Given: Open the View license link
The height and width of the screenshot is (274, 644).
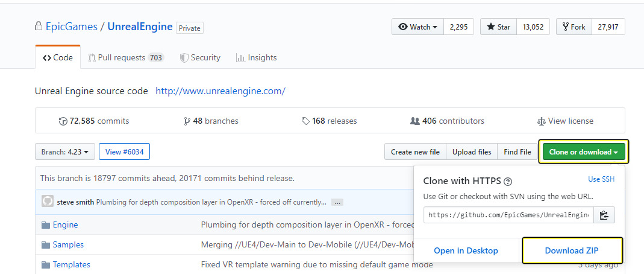Looking at the screenshot, I should click(x=565, y=121).
